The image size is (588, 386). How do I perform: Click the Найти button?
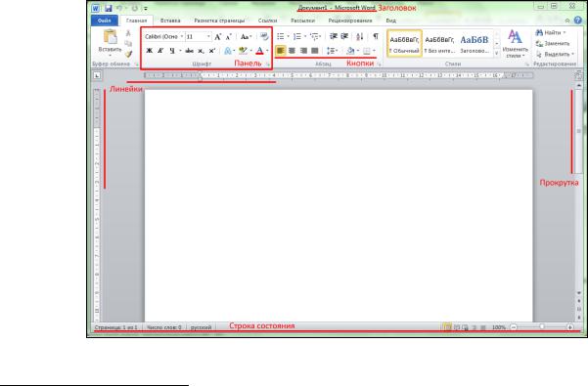(551, 32)
